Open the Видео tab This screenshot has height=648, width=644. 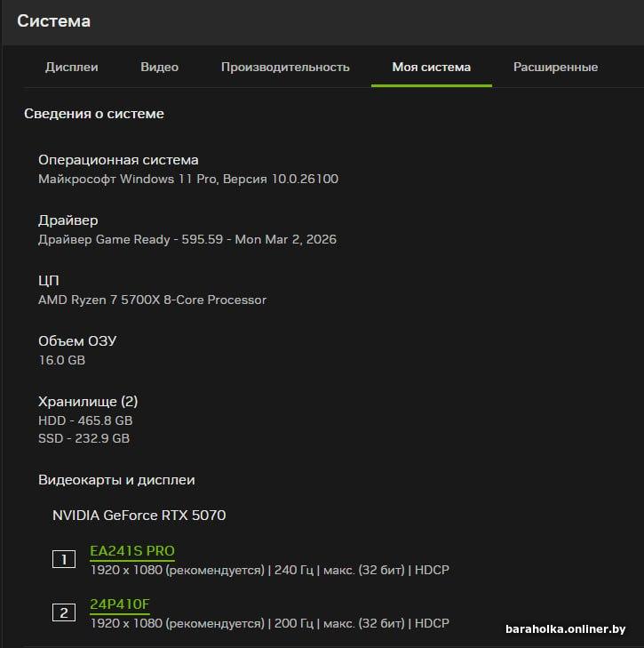coord(160,67)
